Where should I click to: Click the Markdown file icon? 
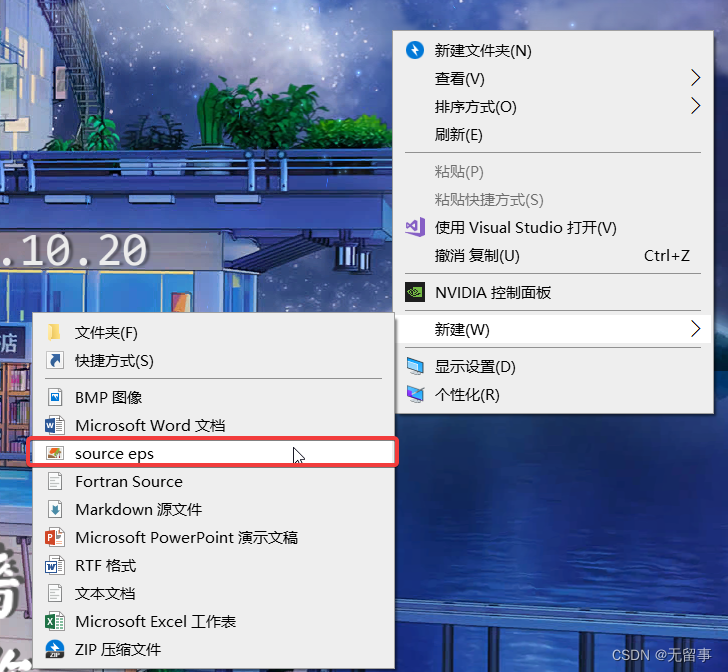pos(55,509)
